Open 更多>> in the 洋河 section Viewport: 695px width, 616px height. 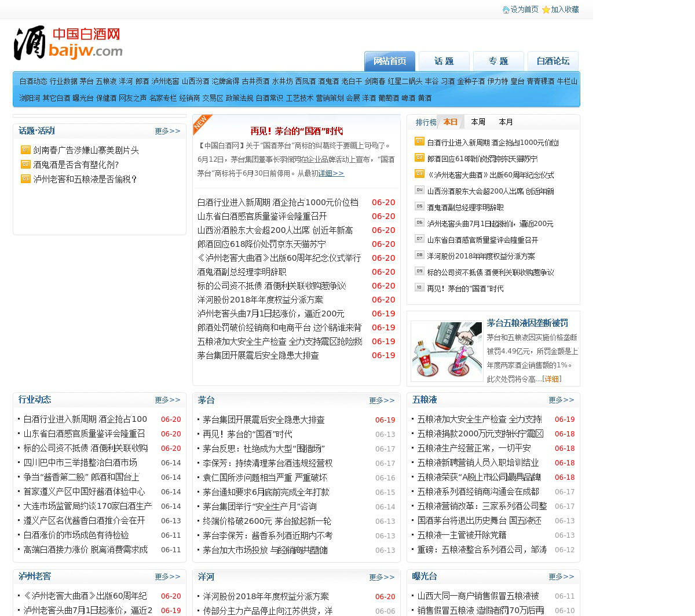pyautogui.click(x=382, y=578)
